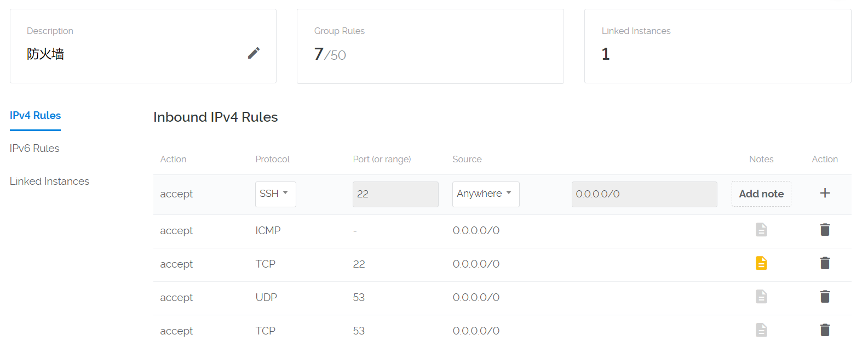This screenshot has width=868, height=346.
Task: Delete the ICMP rule via trash icon
Action: coord(825,230)
